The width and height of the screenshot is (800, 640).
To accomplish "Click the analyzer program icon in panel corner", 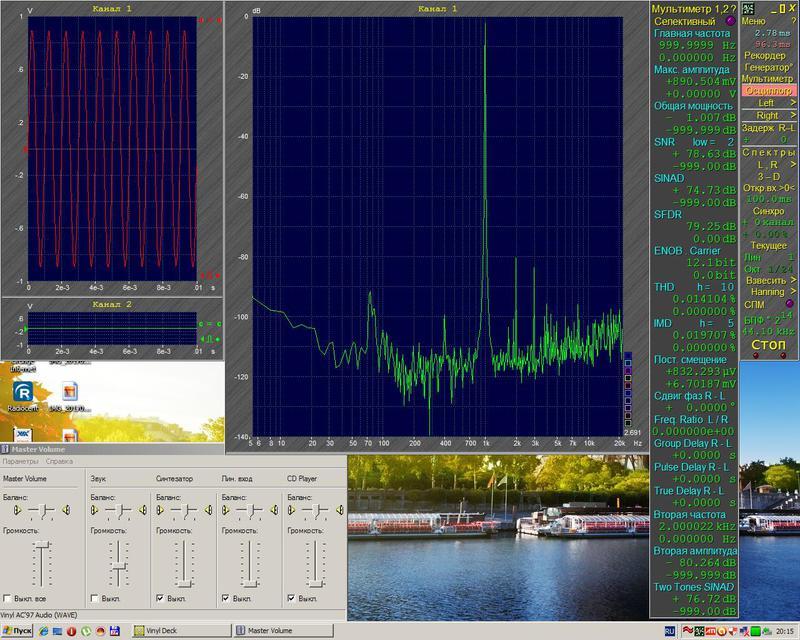I will [748, 8].
